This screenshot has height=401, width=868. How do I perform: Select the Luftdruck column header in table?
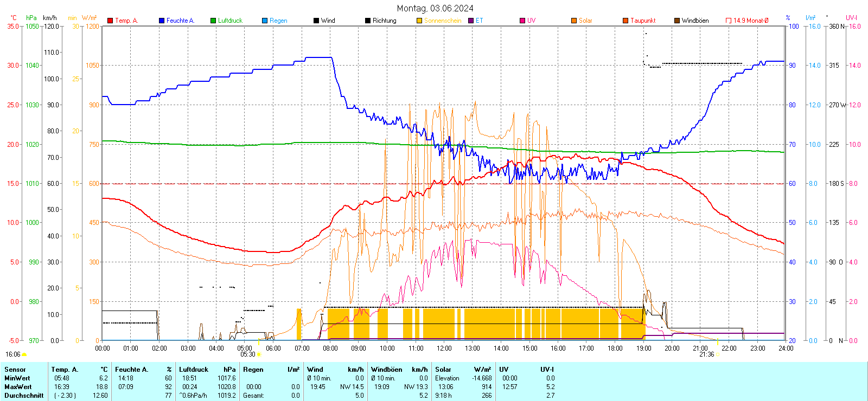194,370
